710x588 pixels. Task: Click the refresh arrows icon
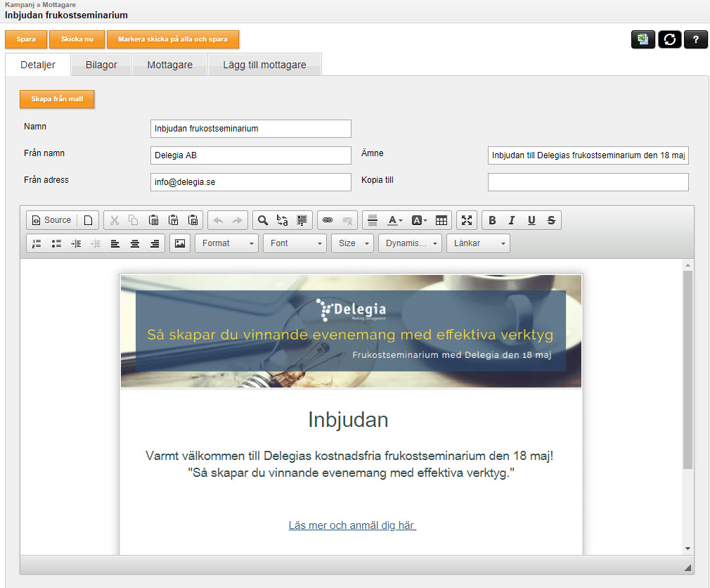(x=670, y=39)
